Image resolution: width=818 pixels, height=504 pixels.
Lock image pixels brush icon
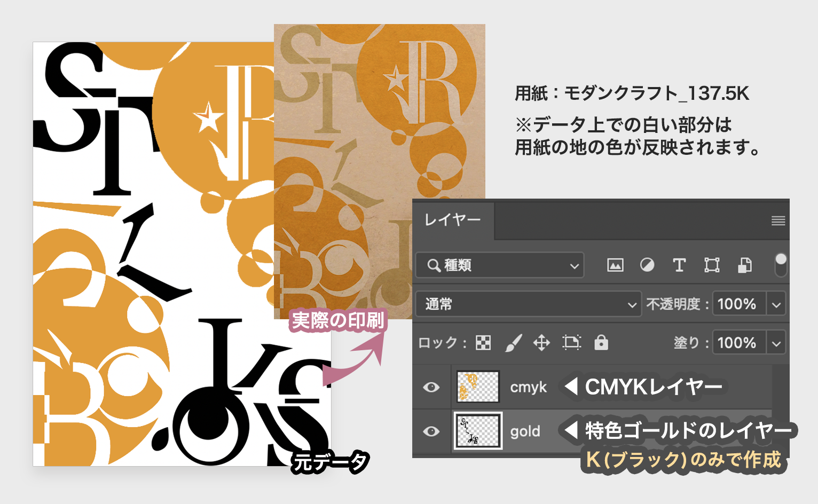click(513, 343)
